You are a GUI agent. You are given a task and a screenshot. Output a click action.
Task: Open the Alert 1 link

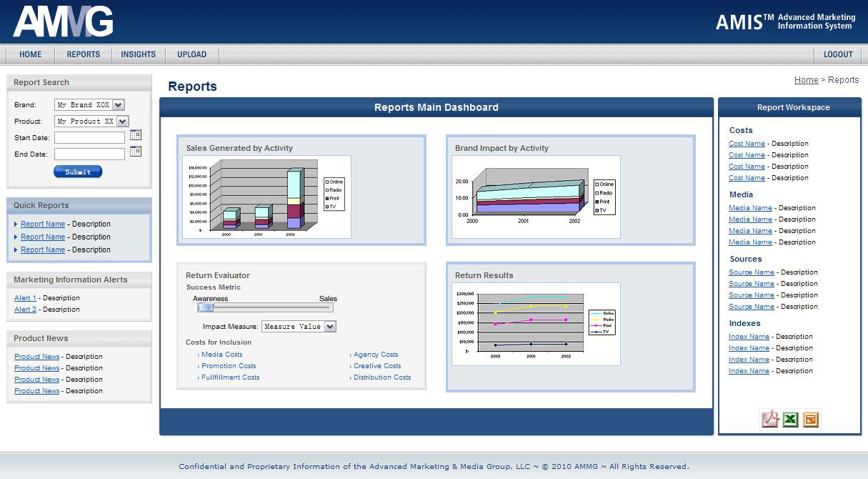(x=25, y=298)
